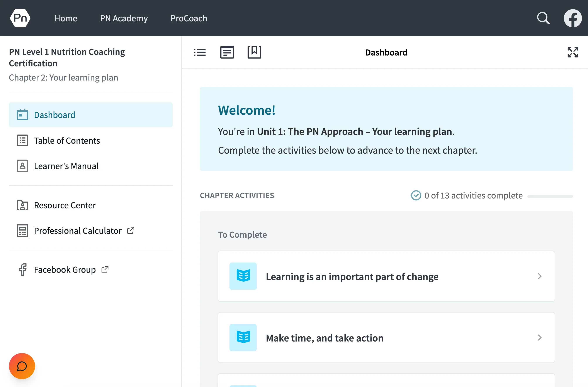Click the Pn logo icon
The height and width of the screenshot is (387, 588).
click(20, 18)
